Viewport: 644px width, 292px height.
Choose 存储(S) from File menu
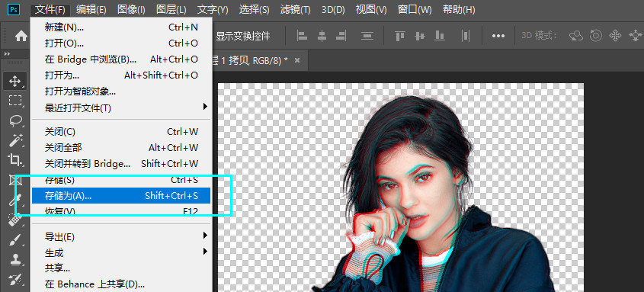121,180
